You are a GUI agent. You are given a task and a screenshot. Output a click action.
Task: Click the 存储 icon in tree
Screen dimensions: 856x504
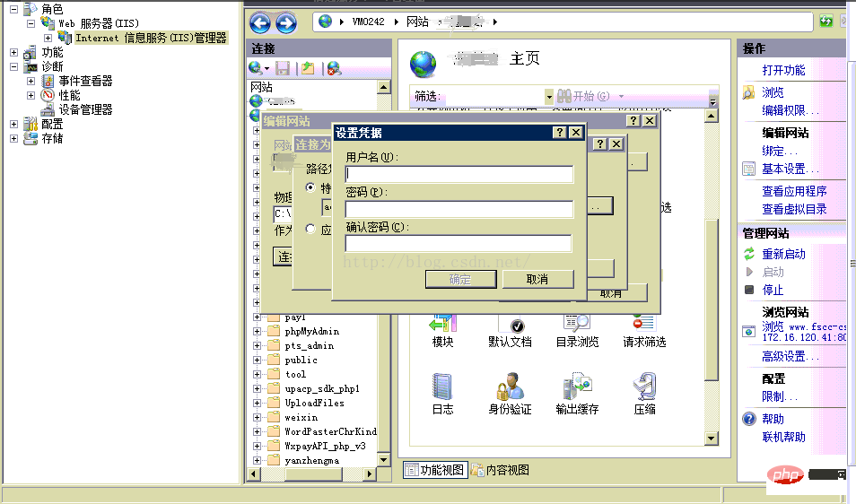pyautogui.click(x=31, y=138)
